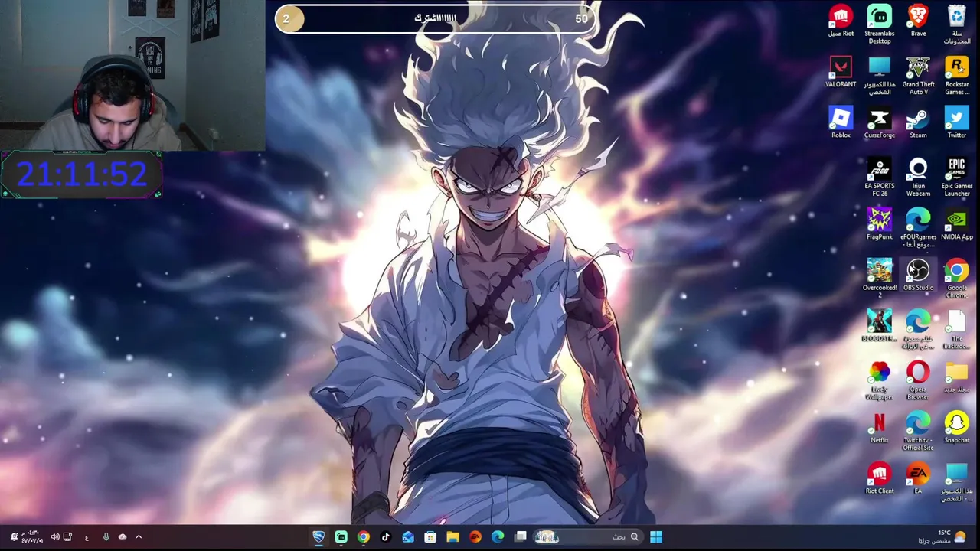Select the Recycle Bin (سلة المحذوفات) icon
This screenshot has height=551, width=980.
coord(957,24)
